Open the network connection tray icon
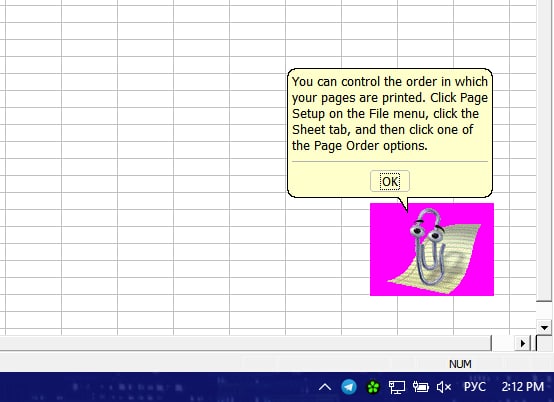Image resolution: width=554 pixels, height=402 pixels. (x=397, y=387)
